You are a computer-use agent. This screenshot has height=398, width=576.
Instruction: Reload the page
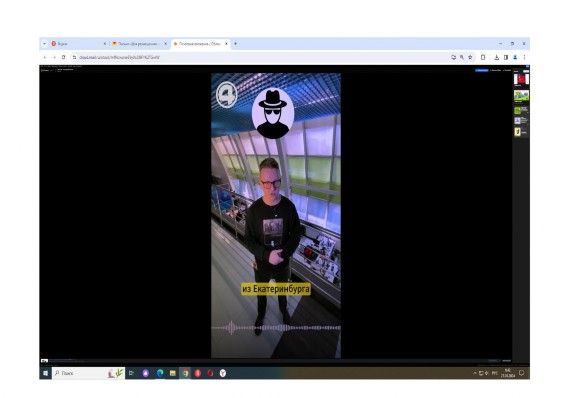point(63,57)
